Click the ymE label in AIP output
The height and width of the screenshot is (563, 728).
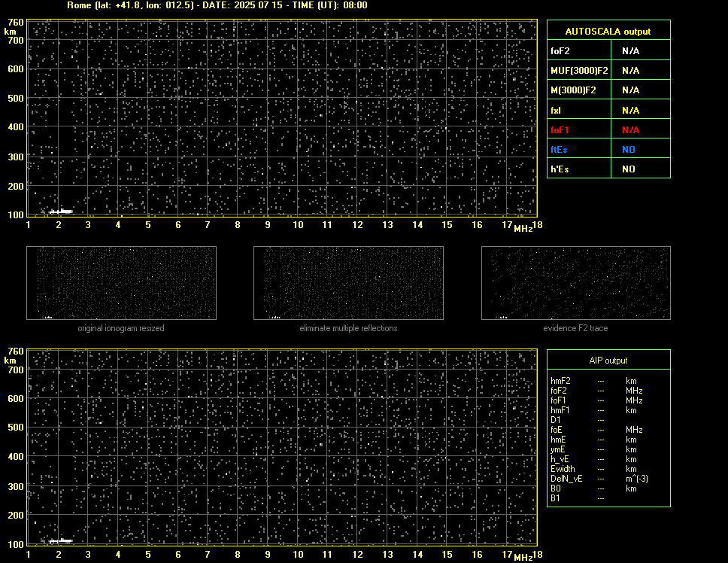click(x=557, y=449)
